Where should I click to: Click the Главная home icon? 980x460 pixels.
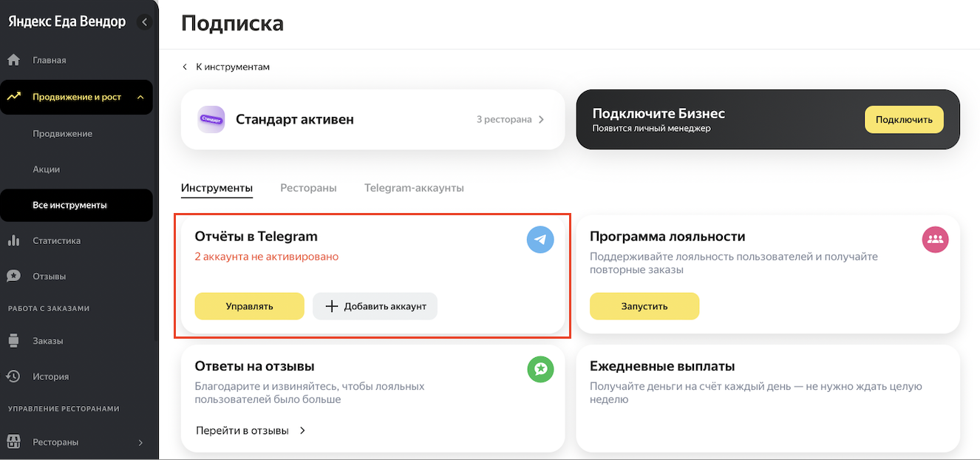click(13, 60)
